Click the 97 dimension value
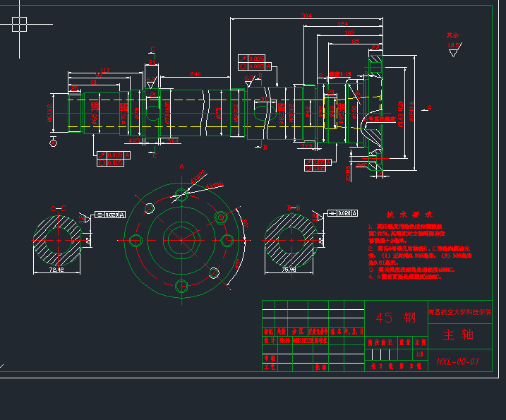The height and width of the screenshot is (420, 506). 98,75
